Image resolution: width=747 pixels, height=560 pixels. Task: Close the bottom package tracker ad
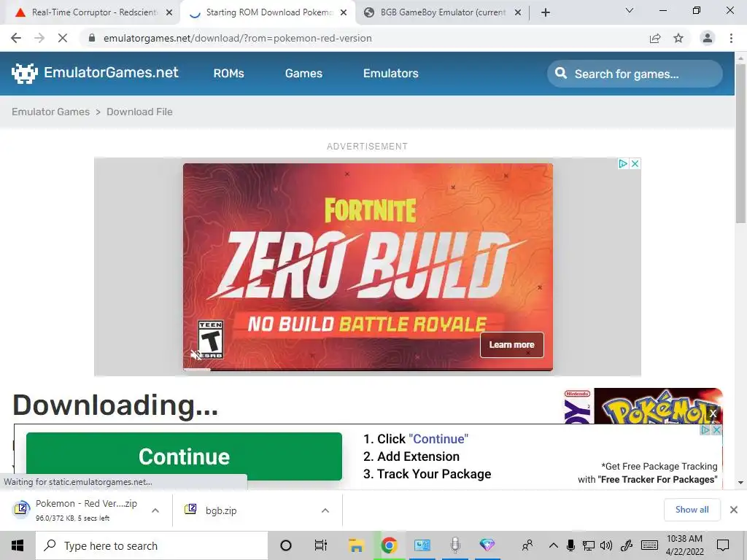coord(716,430)
